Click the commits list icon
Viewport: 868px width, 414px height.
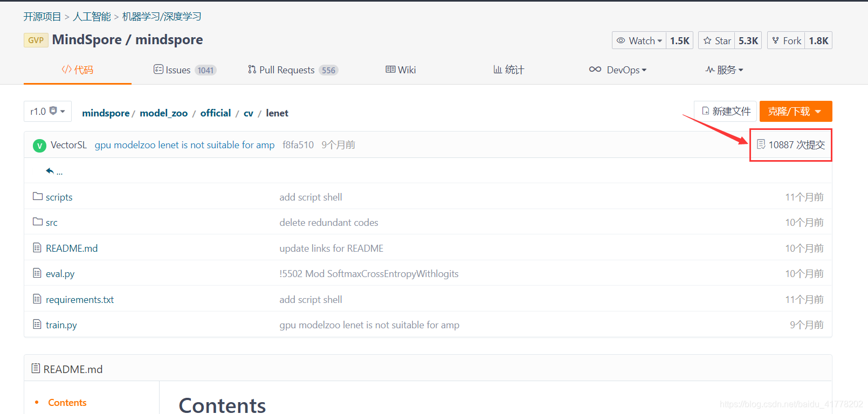[761, 144]
